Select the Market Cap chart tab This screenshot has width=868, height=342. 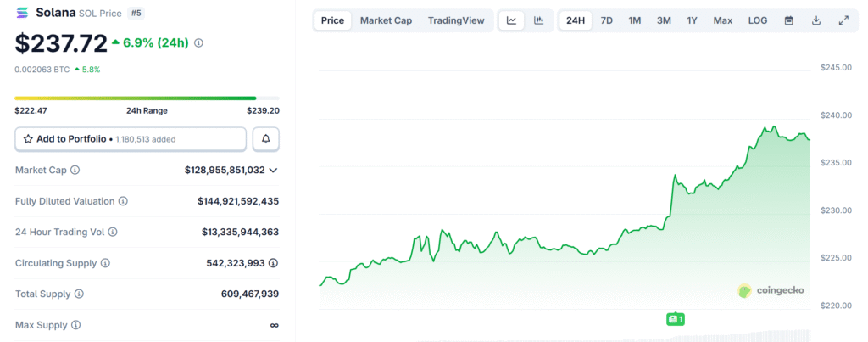pos(386,20)
